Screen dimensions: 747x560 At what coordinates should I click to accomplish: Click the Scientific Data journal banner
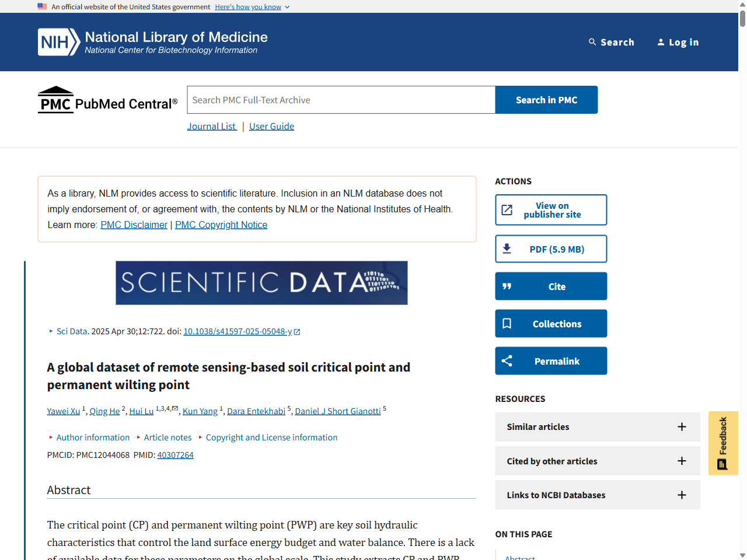click(261, 283)
